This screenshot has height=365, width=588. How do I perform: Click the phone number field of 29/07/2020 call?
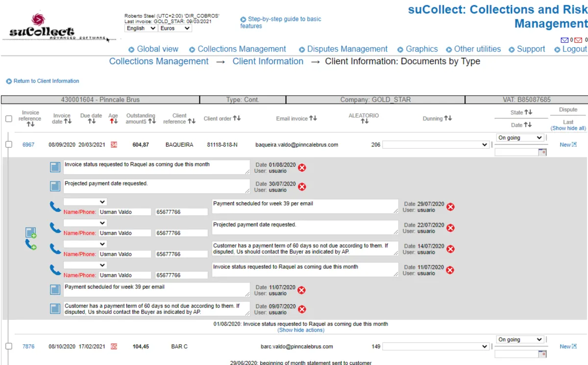tap(181, 212)
